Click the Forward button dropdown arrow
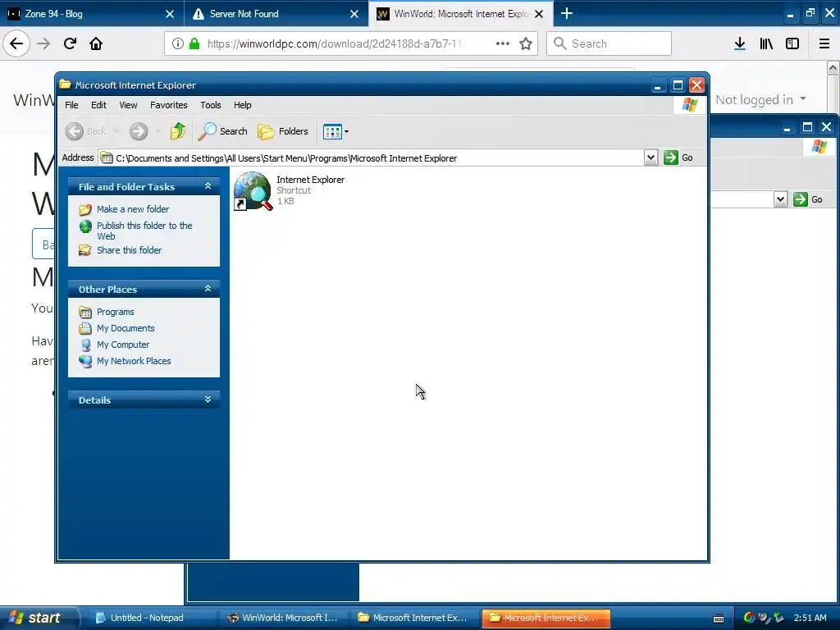Image resolution: width=840 pixels, height=630 pixels. click(x=157, y=131)
